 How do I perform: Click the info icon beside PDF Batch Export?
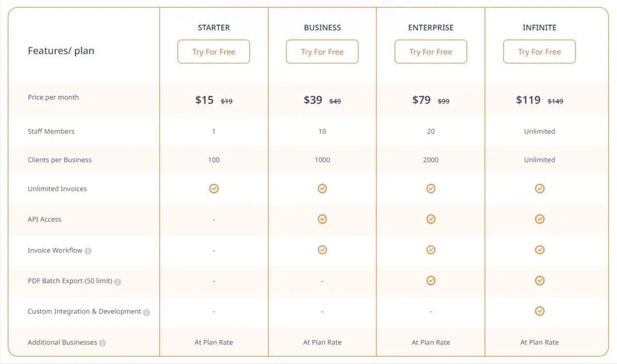pos(117,282)
